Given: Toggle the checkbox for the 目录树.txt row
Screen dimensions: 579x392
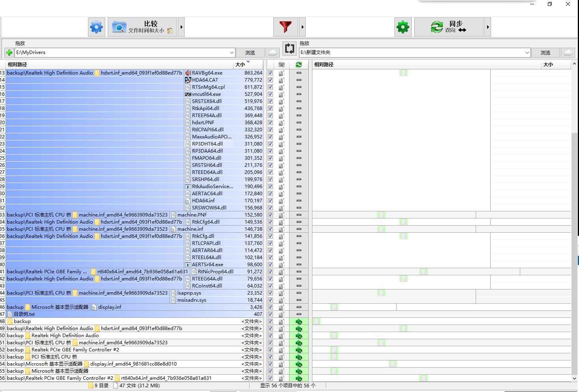Looking at the screenshot, I should click(x=270, y=314).
